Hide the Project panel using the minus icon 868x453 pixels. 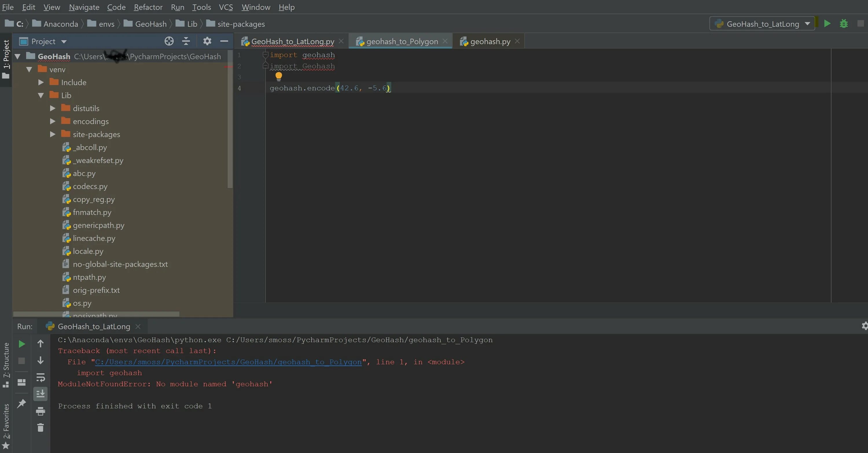224,41
